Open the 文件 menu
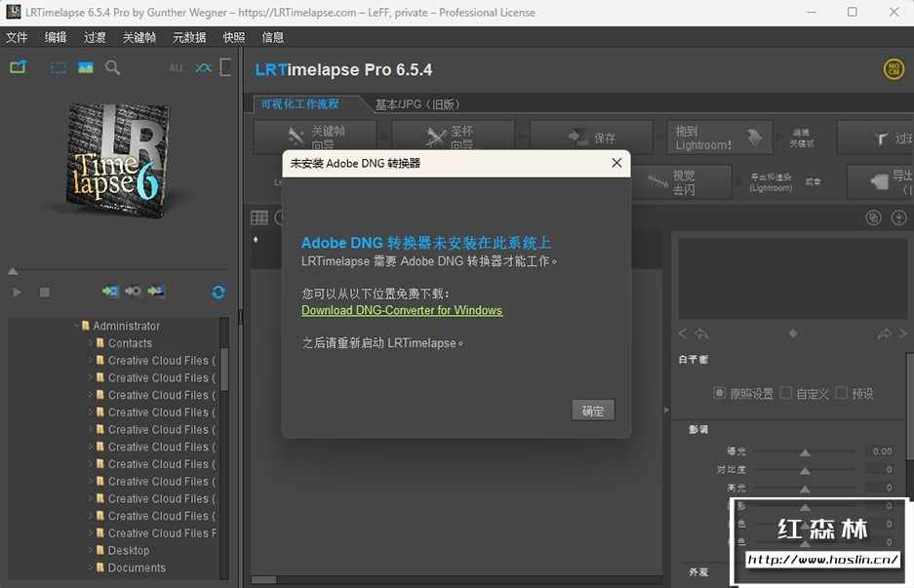This screenshot has height=588, width=914. point(17,37)
